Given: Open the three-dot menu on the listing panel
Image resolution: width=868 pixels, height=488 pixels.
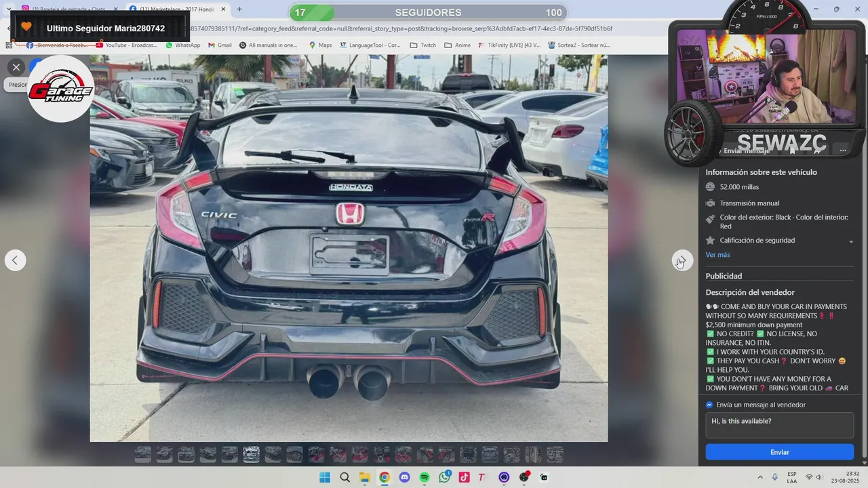Looking at the screenshot, I should (x=843, y=150).
